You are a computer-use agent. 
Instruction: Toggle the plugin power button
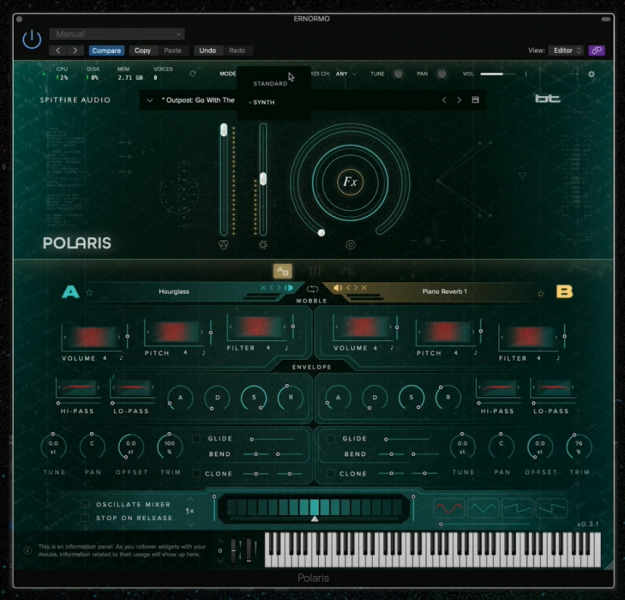click(x=31, y=40)
